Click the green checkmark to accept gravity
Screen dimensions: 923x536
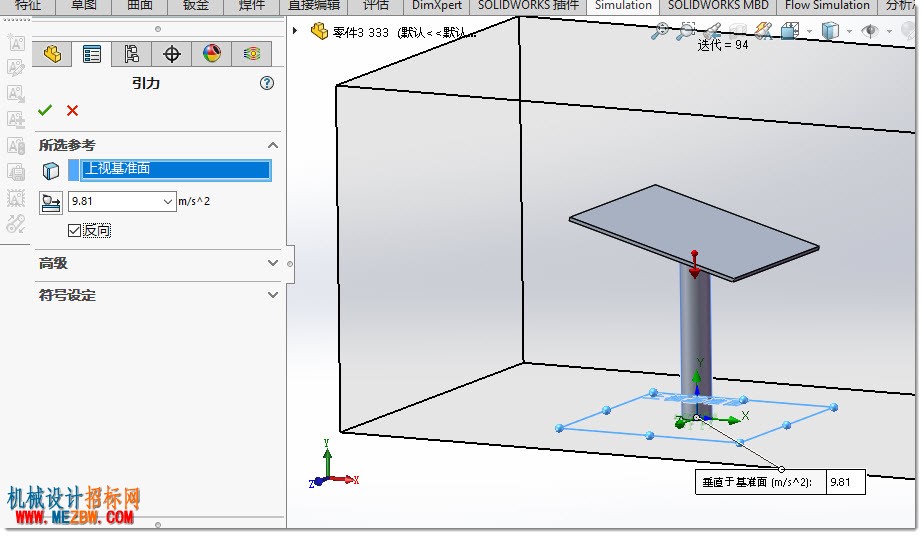click(45, 110)
